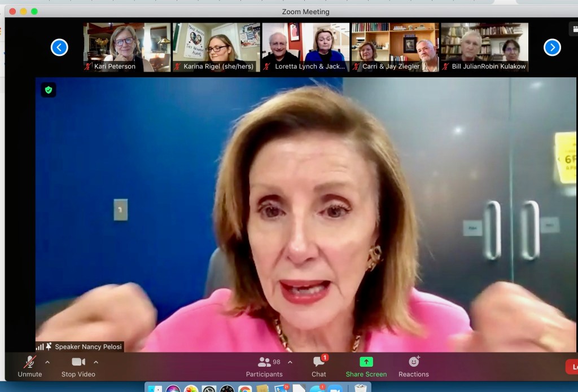Click the green Share Screen icon

(x=366, y=362)
